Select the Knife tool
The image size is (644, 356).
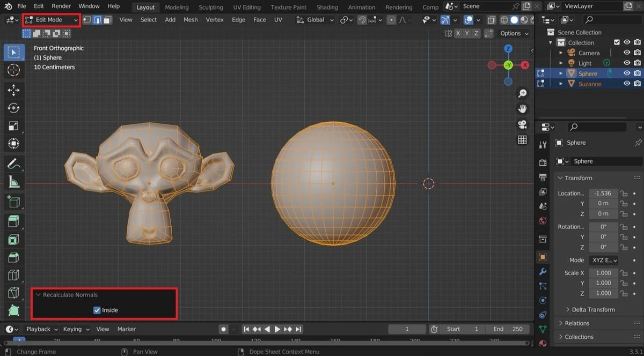13,293
